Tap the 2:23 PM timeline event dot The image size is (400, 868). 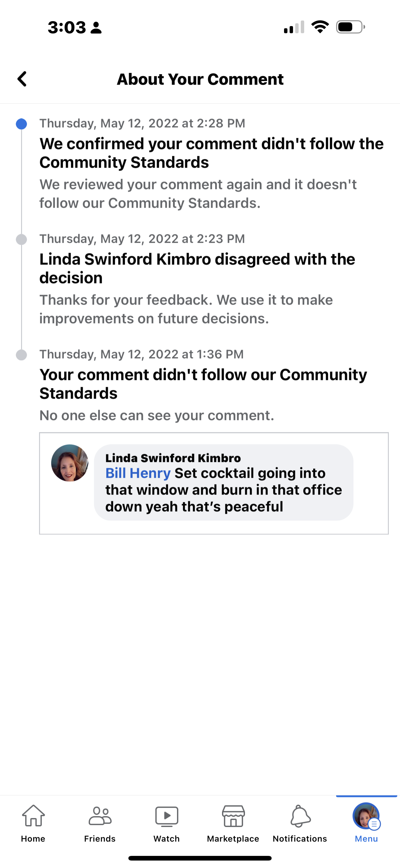point(21,240)
